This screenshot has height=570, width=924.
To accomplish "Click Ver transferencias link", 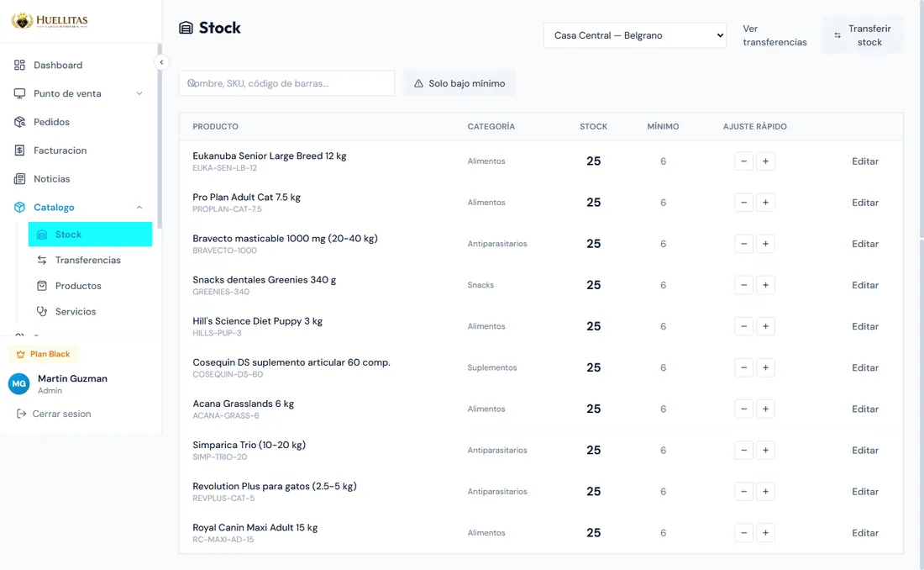I will tap(774, 35).
